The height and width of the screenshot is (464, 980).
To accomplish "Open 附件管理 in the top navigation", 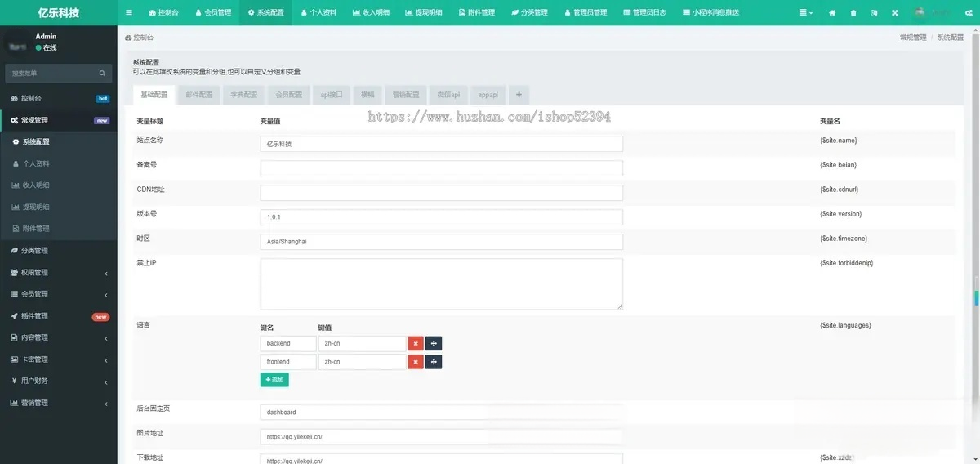I will coord(476,13).
